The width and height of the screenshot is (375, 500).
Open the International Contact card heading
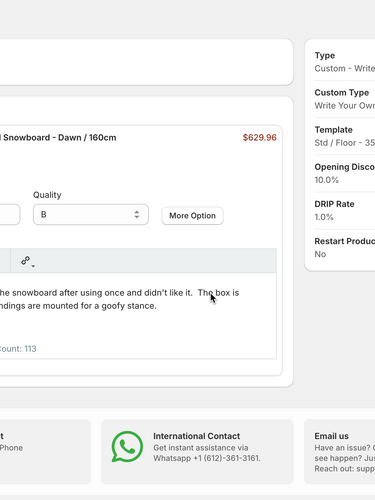196,436
